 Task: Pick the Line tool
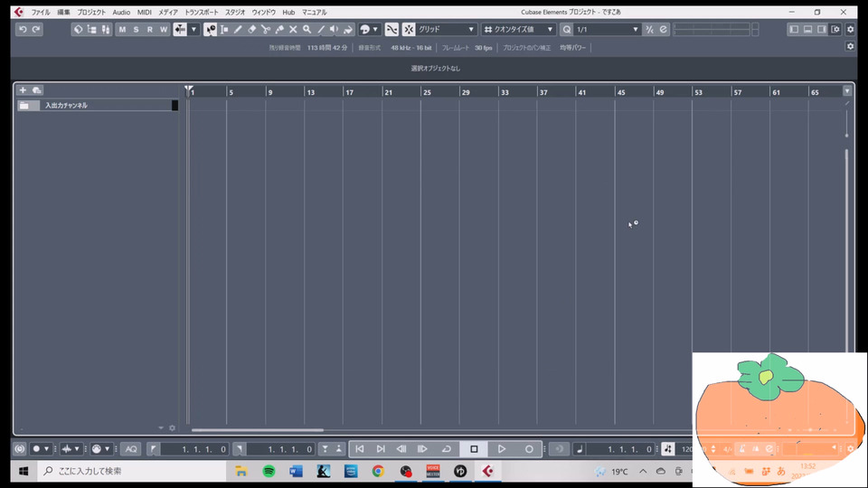[x=321, y=29]
